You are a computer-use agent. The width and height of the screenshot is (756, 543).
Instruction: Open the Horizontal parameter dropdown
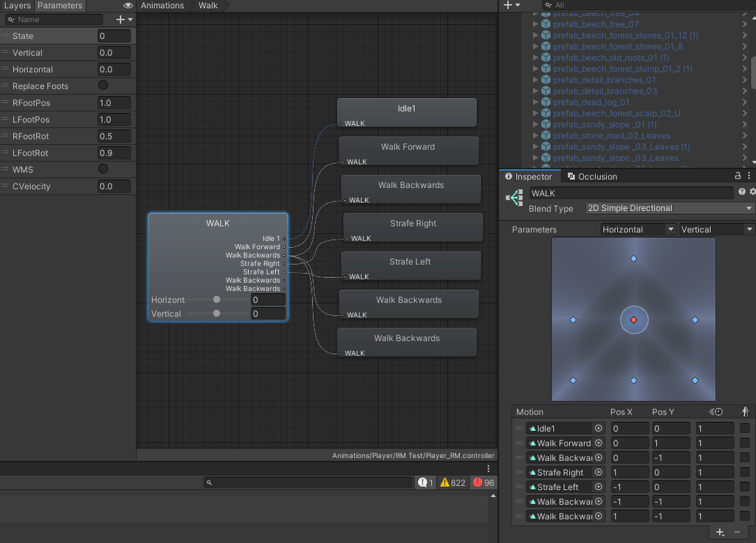(638, 229)
